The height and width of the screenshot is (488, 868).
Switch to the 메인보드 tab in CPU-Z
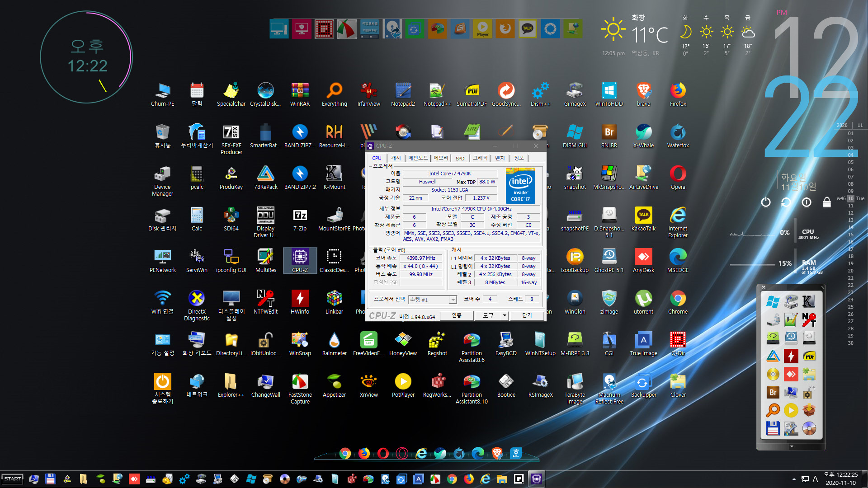(418, 158)
